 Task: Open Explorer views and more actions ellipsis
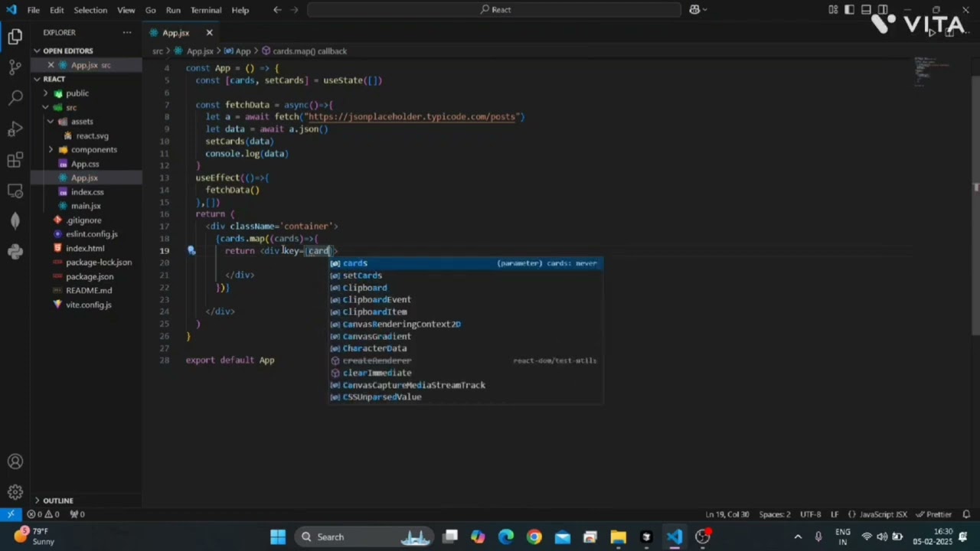click(126, 33)
